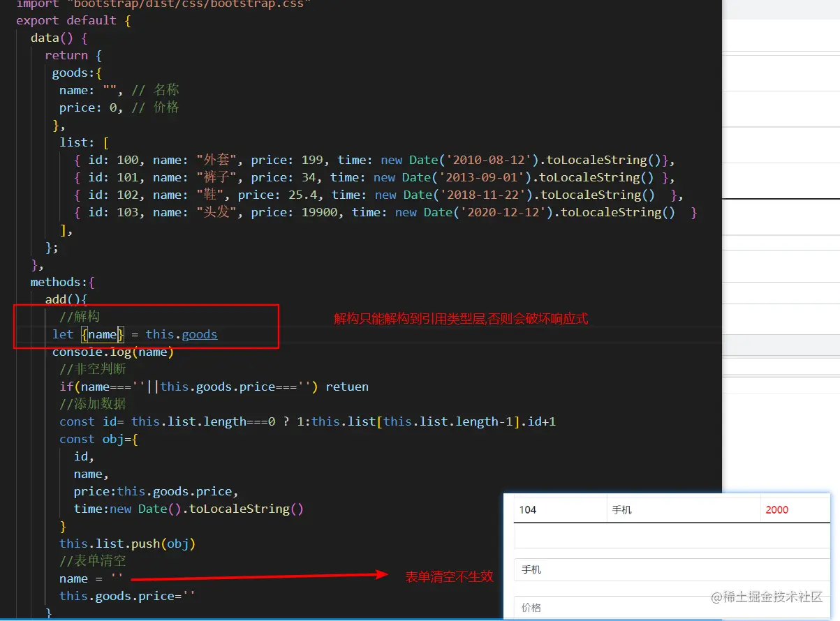Click the "this.list.push(obj)" line
This screenshot has height=621, width=840.
tap(128, 544)
